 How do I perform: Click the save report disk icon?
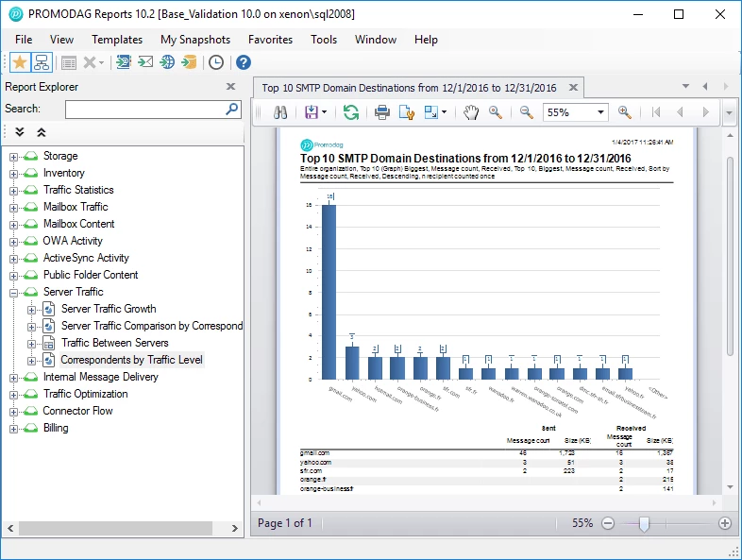pyautogui.click(x=311, y=112)
